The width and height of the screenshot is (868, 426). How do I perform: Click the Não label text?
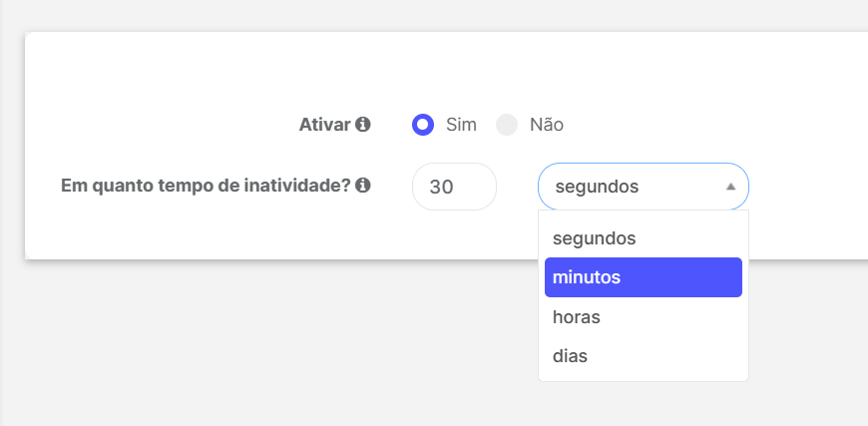(x=547, y=125)
